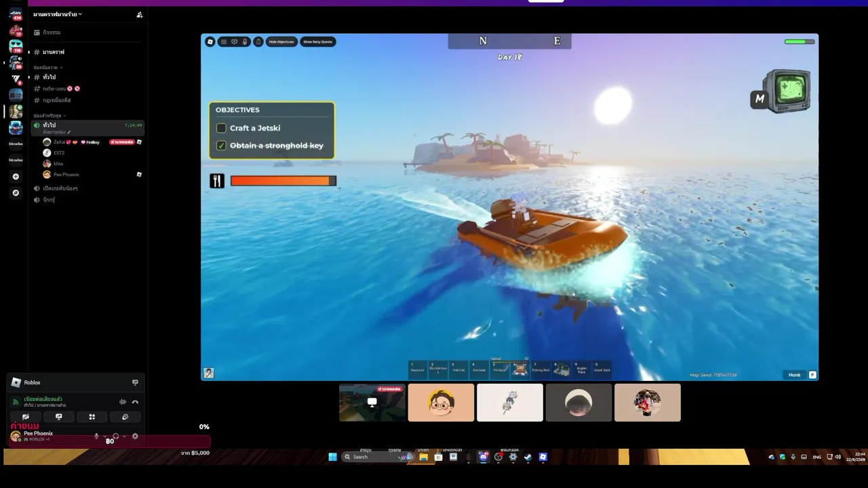Click the pencil icon under the voice channel name
This screenshot has width=868, height=488.
coord(69,132)
